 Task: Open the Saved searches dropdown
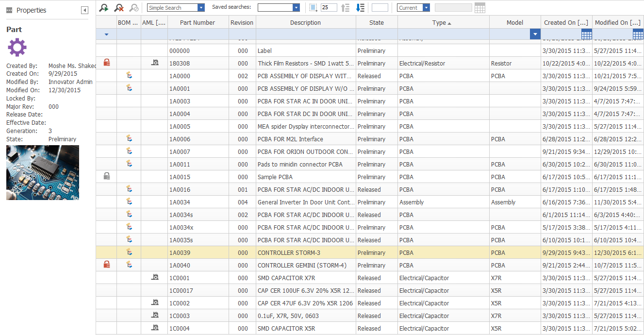[296, 8]
